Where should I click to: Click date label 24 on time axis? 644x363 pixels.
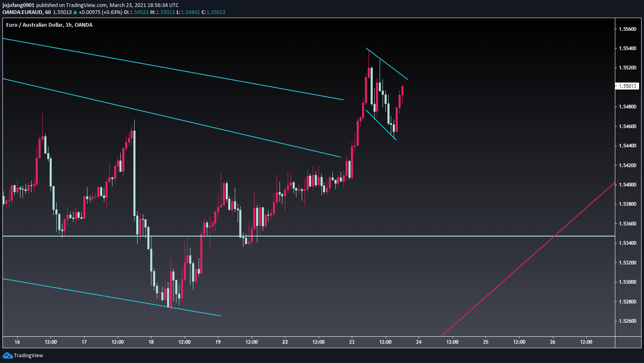(419, 342)
